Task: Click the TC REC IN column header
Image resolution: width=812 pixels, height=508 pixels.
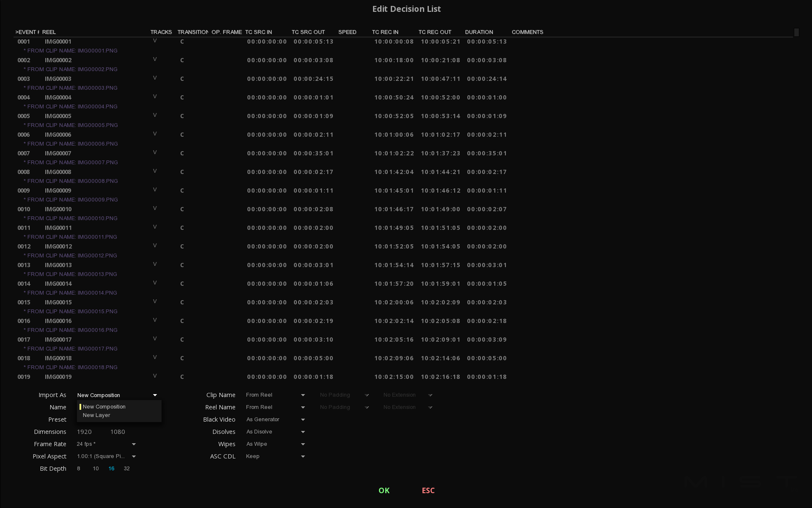Action: [385, 32]
